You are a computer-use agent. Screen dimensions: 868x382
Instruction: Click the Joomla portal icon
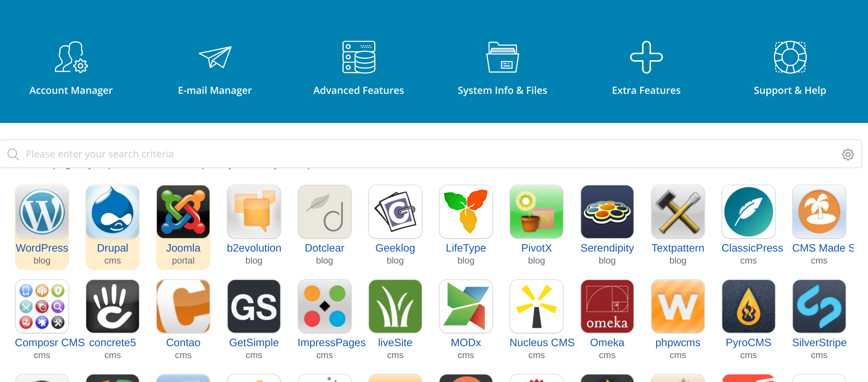[x=183, y=212]
